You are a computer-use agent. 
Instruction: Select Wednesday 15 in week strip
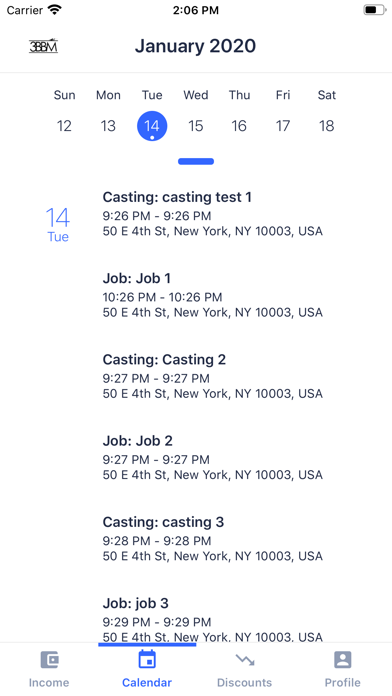(195, 126)
